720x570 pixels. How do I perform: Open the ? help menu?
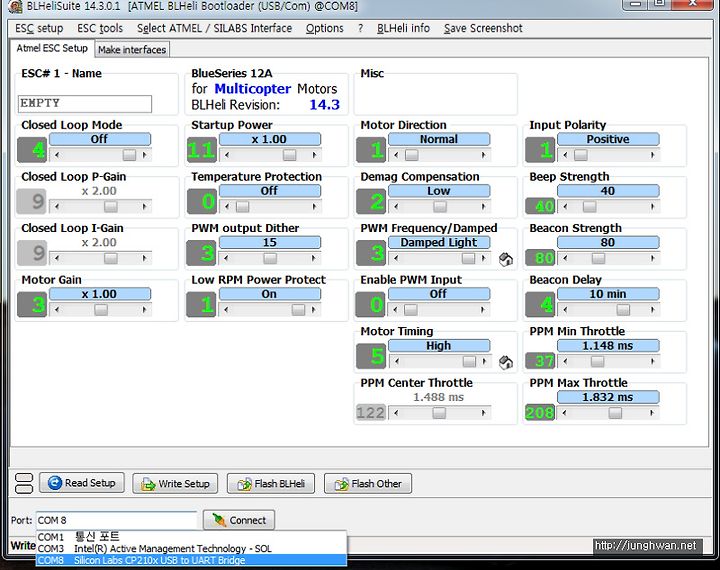(360, 28)
